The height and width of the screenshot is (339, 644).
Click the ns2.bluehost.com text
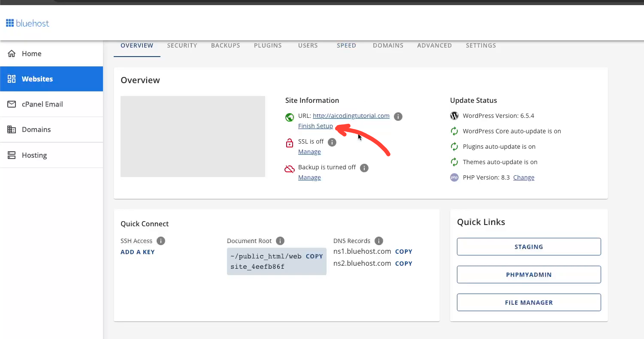pyautogui.click(x=362, y=263)
